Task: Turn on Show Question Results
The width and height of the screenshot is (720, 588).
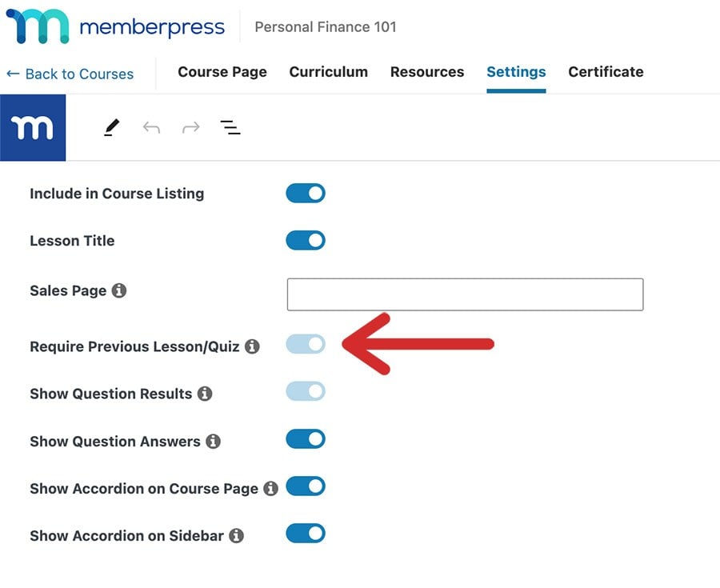Action: point(305,392)
